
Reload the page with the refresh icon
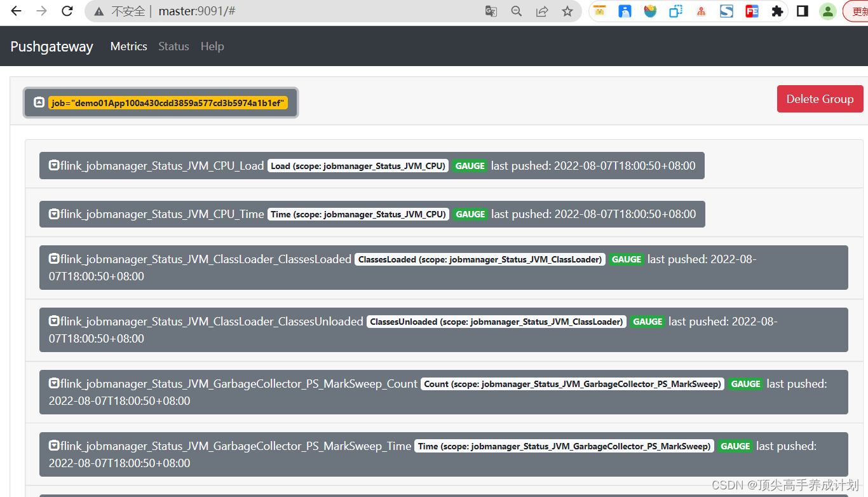(x=67, y=11)
